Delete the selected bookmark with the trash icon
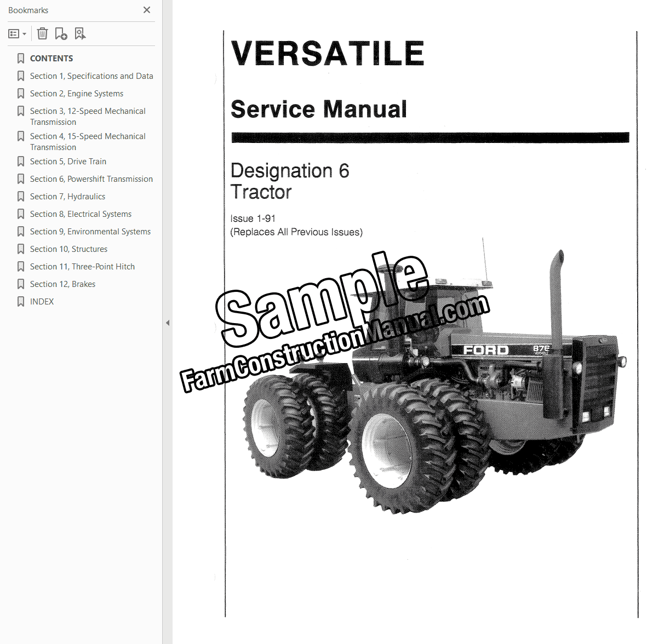Screen dimensions: 670x644 42,34
